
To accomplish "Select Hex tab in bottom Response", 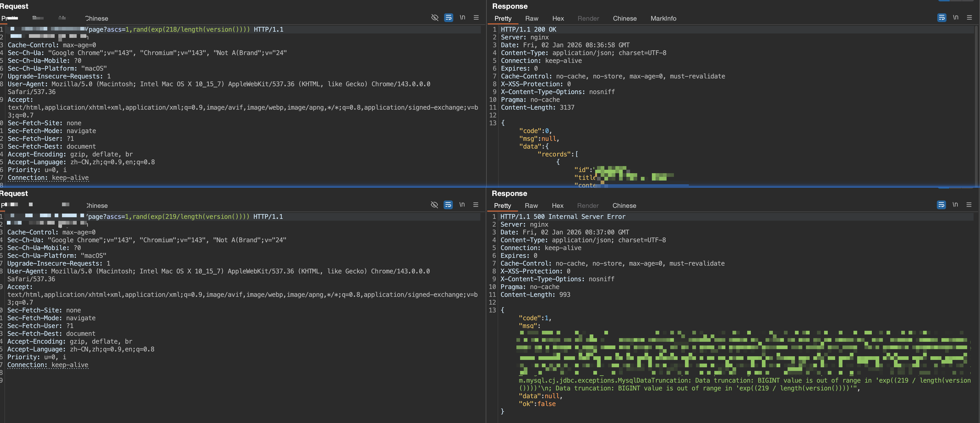I will coord(557,206).
